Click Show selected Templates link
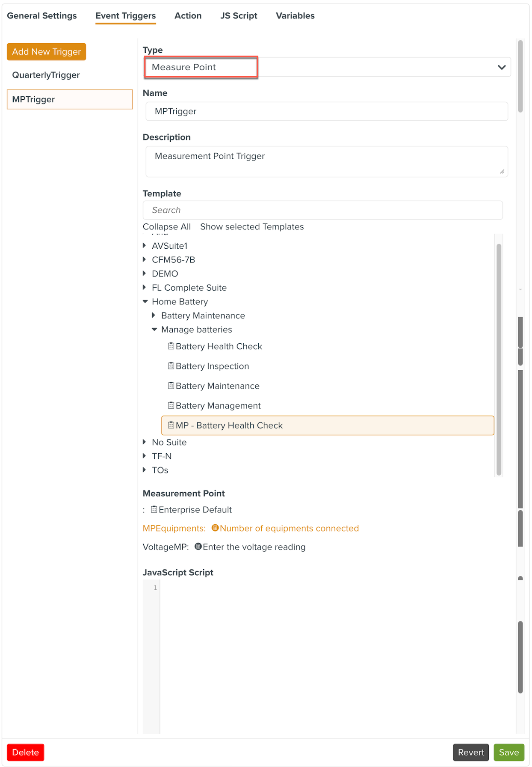 [x=252, y=227]
